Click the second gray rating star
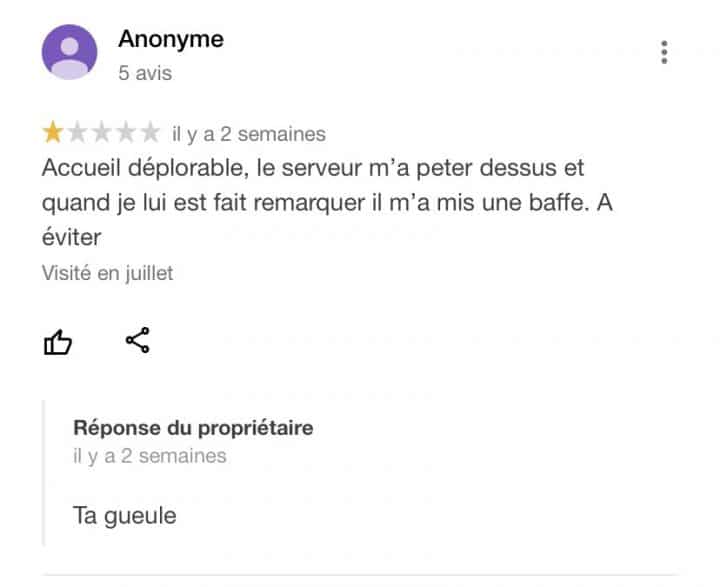This screenshot has width=720, height=587. (77, 133)
